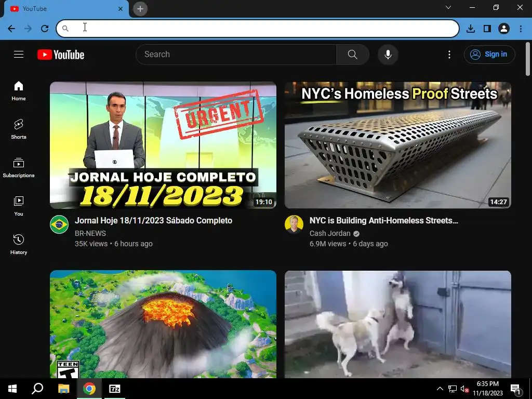Show hidden system tray icons
532x399 pixels.
[x=440, y=389]
